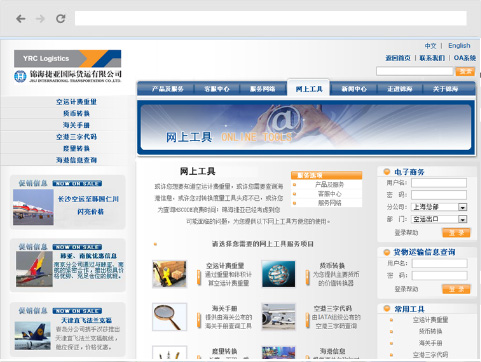
Task: Click the browser reload icon
Action: coord(60,19)
